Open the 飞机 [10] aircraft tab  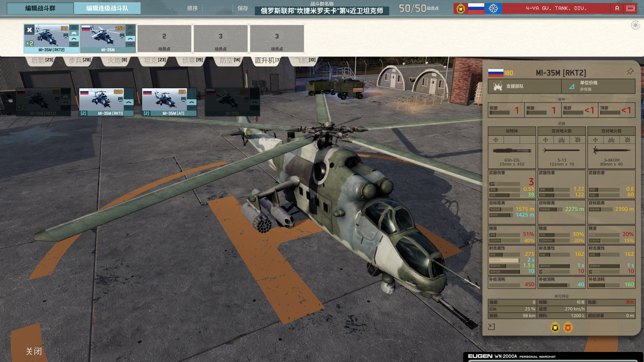pyautogui.click(x=305, y=60)
